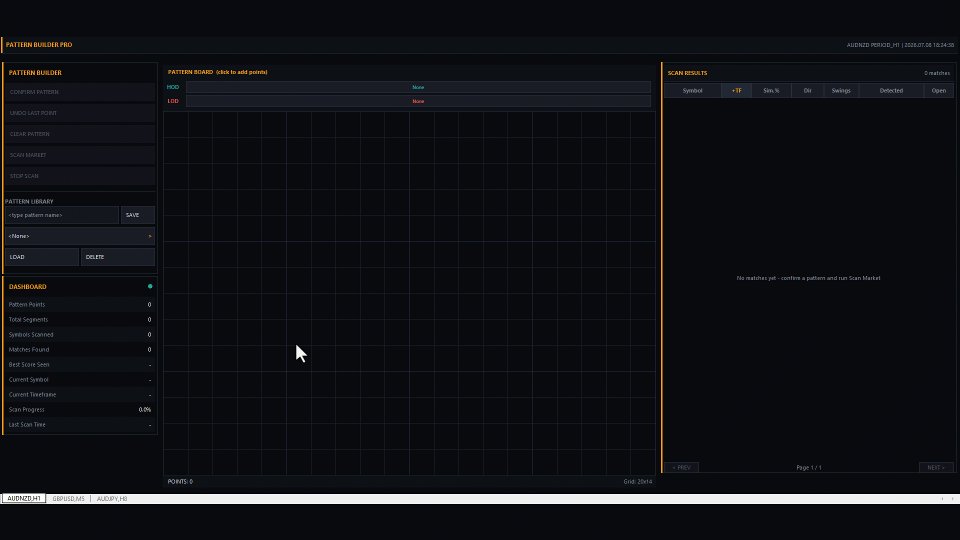Image resolution: width=960 pixels, height=540 pixels.
Task: Click the Pattern Points dashboard row
Action: click(x=80, y=304)
